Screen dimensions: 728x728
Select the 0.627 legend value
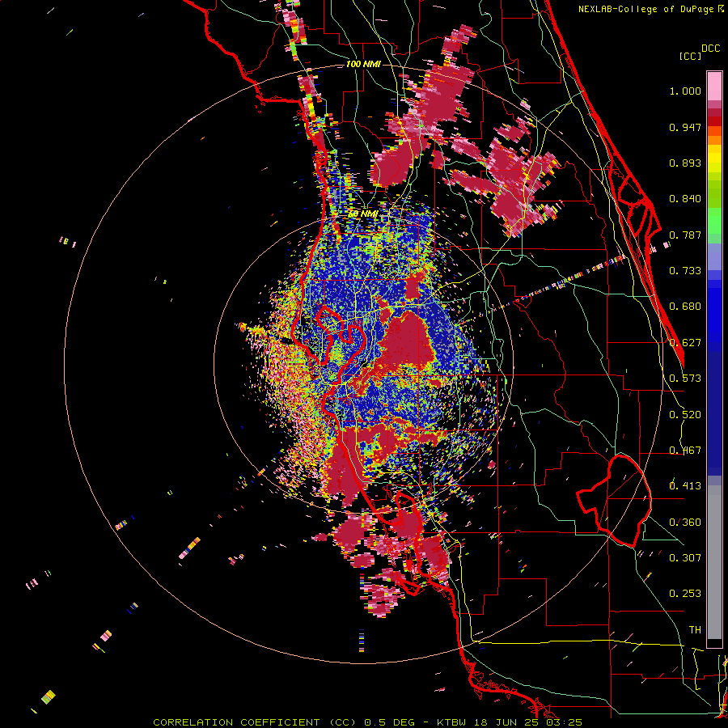point(685,343)
